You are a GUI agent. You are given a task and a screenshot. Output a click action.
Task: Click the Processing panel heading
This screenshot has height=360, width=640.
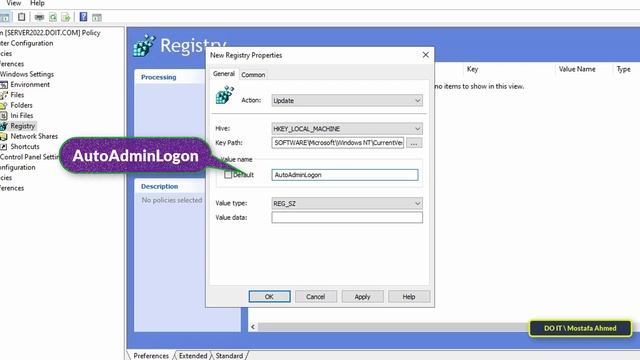coord(158,77)
